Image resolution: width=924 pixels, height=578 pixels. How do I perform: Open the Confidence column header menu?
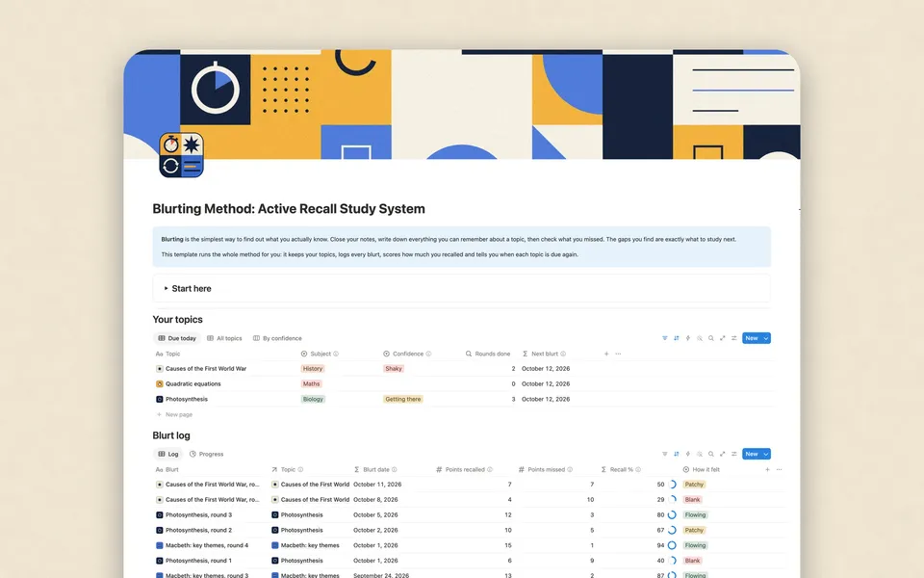click(x=407, y=354)
